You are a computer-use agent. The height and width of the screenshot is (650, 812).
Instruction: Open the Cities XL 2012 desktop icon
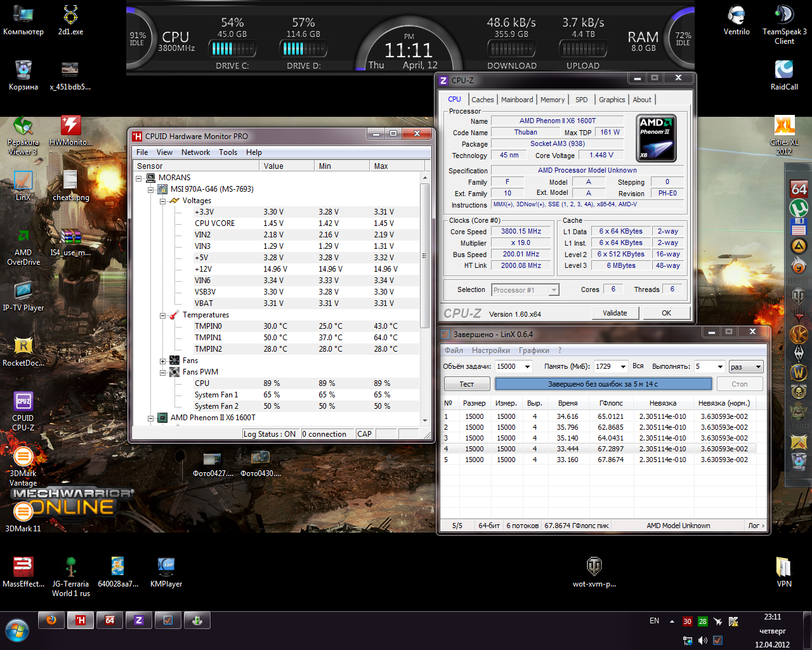(x=784, y=135)
